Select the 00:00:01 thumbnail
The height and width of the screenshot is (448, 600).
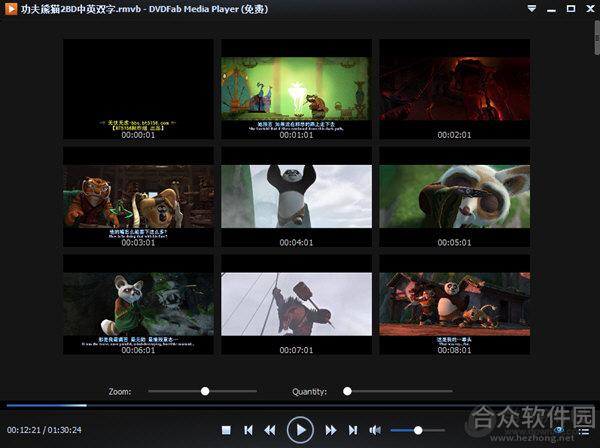pyautogui.click(x=138, y=89)
